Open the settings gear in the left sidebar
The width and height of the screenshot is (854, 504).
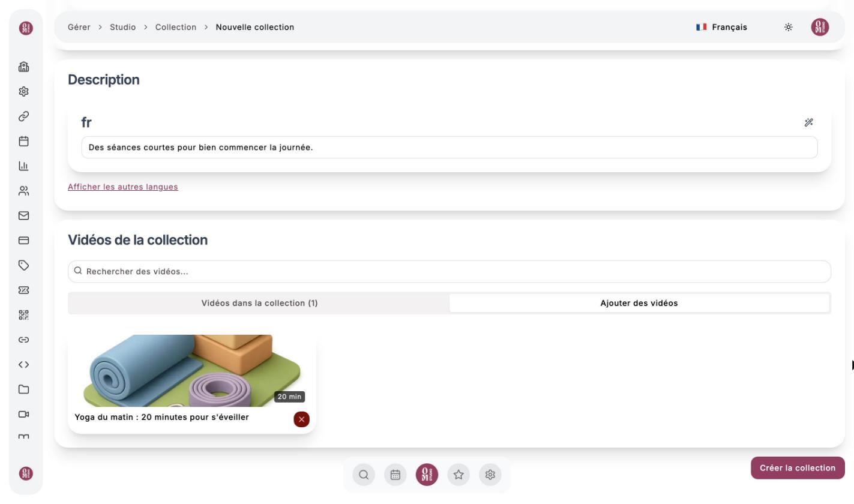[24, 92]
